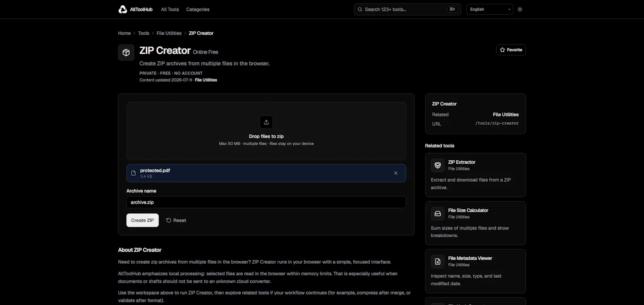
Task: Open the File Size Calculator title link
Action: pos(468,210)
